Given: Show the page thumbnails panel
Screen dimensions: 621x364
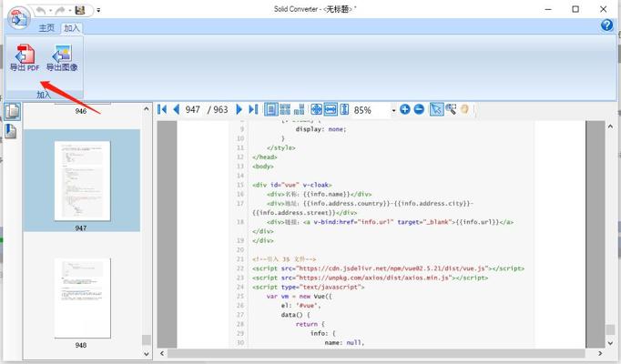Looking at the screenshot, I should click(x=12, y=111).
